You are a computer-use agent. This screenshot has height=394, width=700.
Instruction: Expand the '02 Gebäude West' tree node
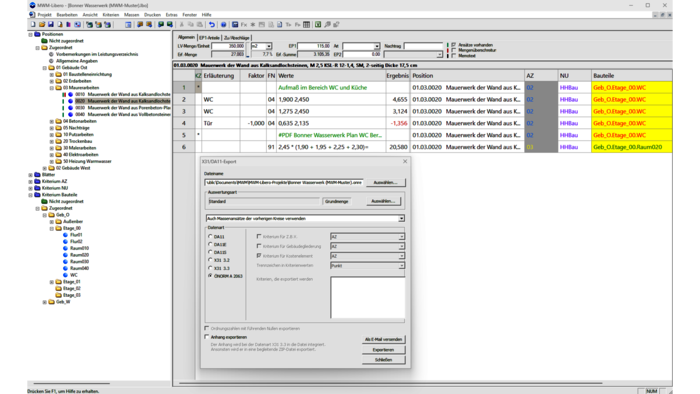pos(45,168)
